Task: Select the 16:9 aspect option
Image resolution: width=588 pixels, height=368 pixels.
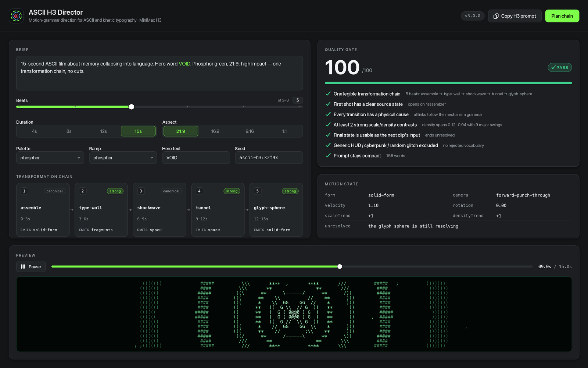Action: coord(215,131)
